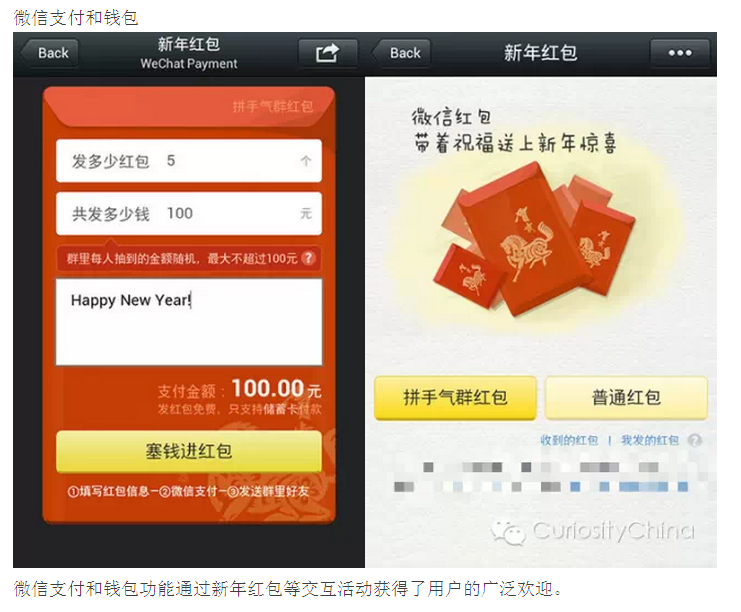Click the random amount hint banner
Screen dimensions: 741x612
189,258
